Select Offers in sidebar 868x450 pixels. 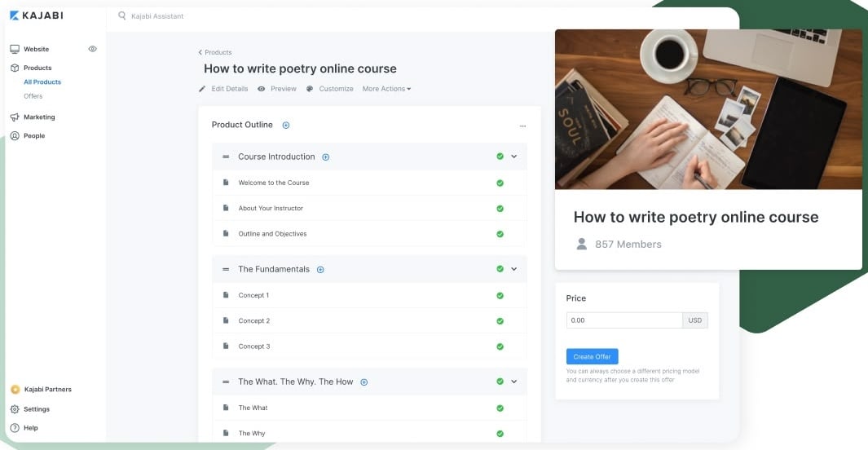pyautogui.click(x=33, y=96)
